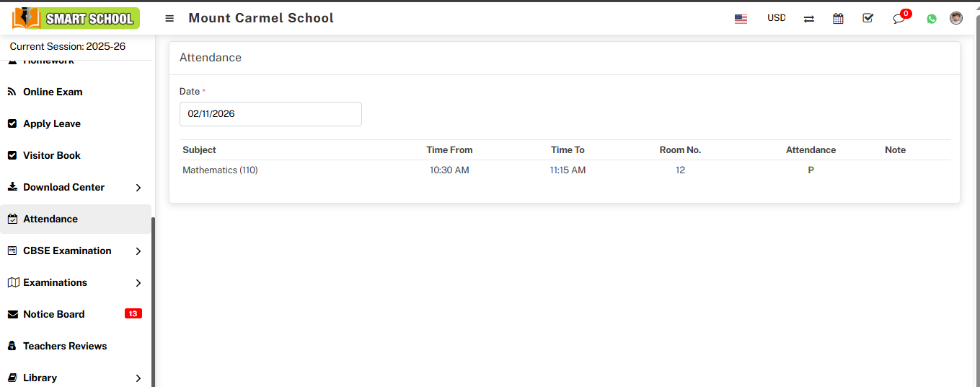
Task: Expand the CBSE Examination chevron
Action: (138, 251)
